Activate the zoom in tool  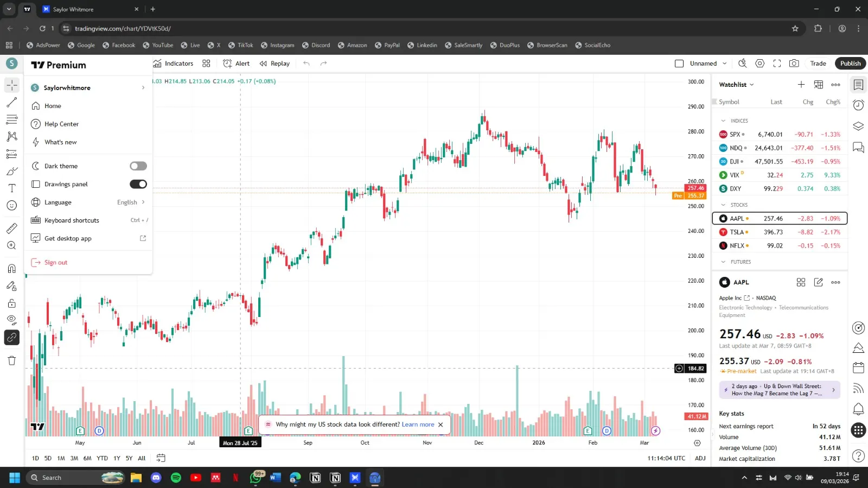pos(12,245)
